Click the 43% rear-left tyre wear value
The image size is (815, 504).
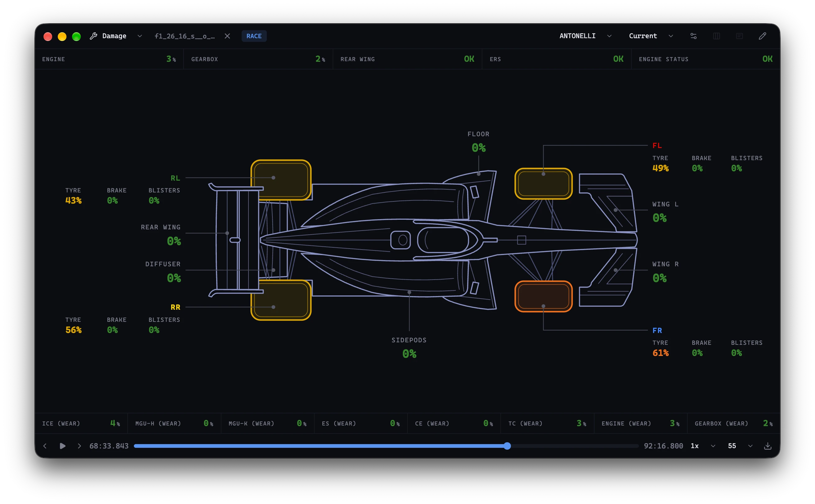pyautogui.click(x=73, y=200)
